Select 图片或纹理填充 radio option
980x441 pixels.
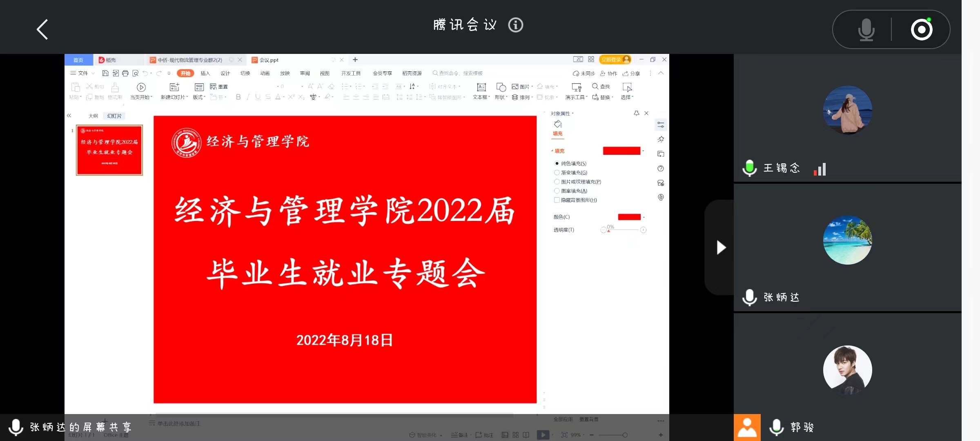557,182
